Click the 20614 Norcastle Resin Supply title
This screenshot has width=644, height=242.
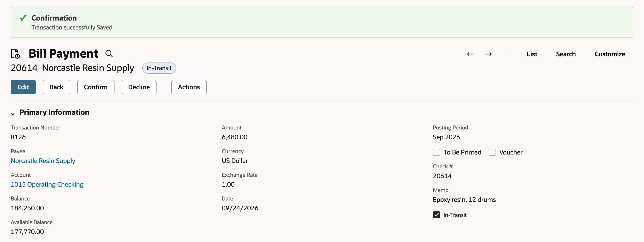(72, 68)
